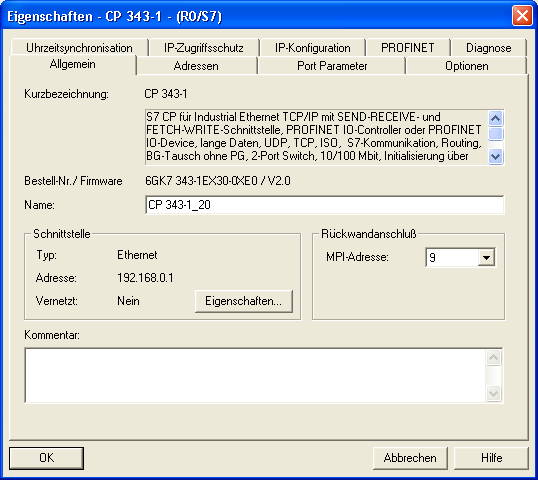Viewport: 538px width, 480px height.
Task: Click the Kurzbezeichnung value CP 343-1
Action: 166,94
